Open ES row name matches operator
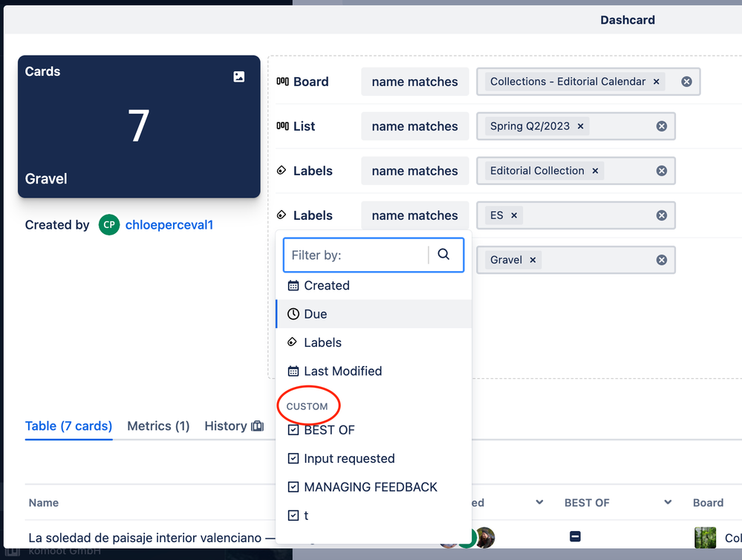Screen dimensions: 742x560 (414, 215)
